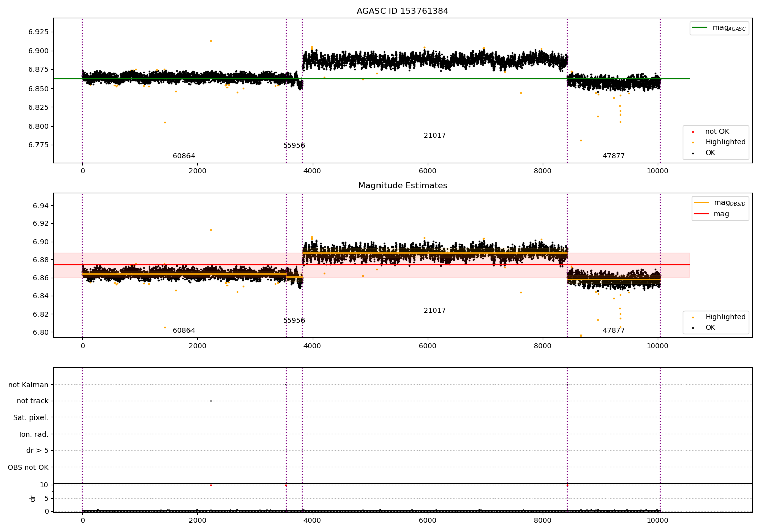The image size is (760, 532).
Task: Click the y-axis tick '6.94' in middle plot
Action: (x=41, y=206)
